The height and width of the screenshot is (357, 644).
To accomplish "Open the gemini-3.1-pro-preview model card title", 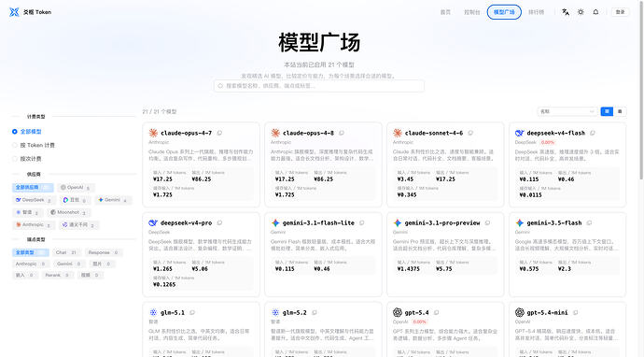I will tap(442, 223).
